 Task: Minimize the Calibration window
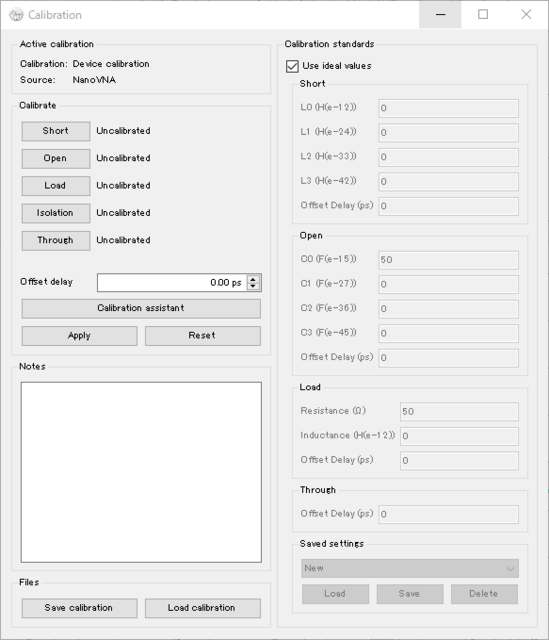click(x=440, y=15)
